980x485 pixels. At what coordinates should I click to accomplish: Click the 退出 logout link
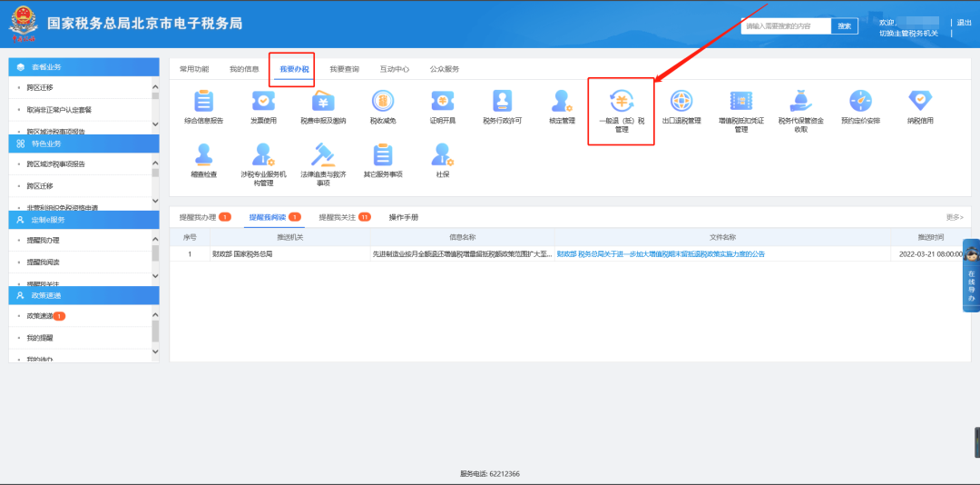pyautogui.click(x=964, y=23)
